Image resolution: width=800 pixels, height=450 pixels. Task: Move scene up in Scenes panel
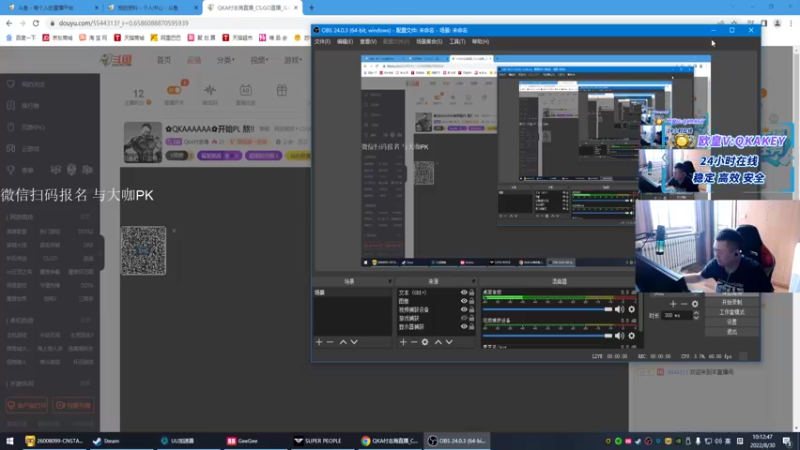[343, 342]
